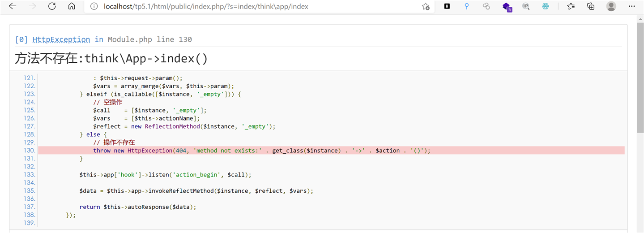View site information for localhost

[x=94, y=6]
